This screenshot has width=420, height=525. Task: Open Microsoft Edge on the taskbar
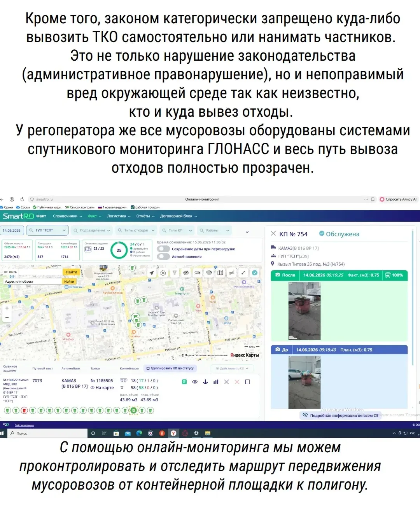139,433
